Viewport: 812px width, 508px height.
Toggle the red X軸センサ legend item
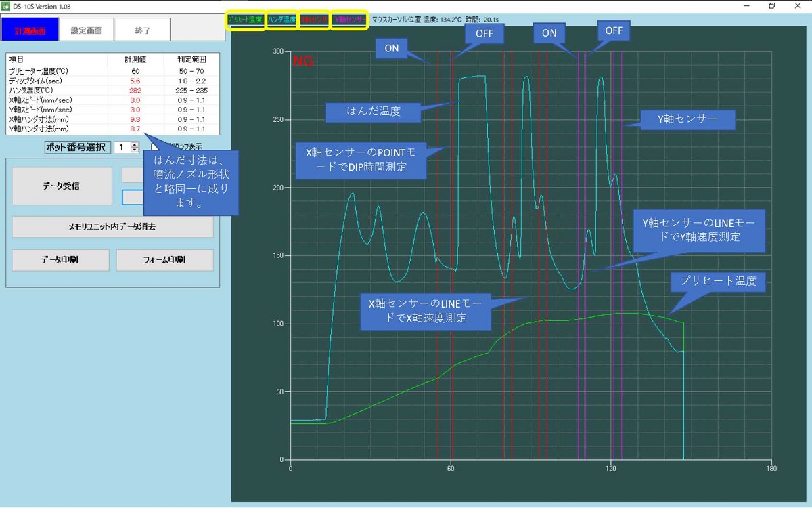[314, 20]
